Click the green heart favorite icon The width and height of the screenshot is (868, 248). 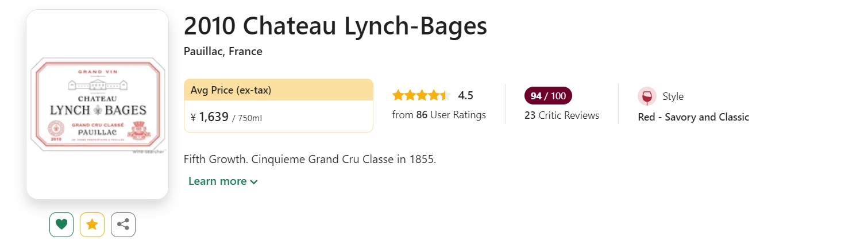(x=61, y=224)
